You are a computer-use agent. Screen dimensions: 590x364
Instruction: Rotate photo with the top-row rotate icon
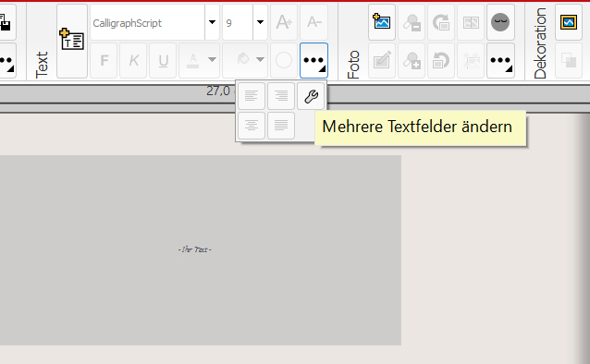pos(441,22)
